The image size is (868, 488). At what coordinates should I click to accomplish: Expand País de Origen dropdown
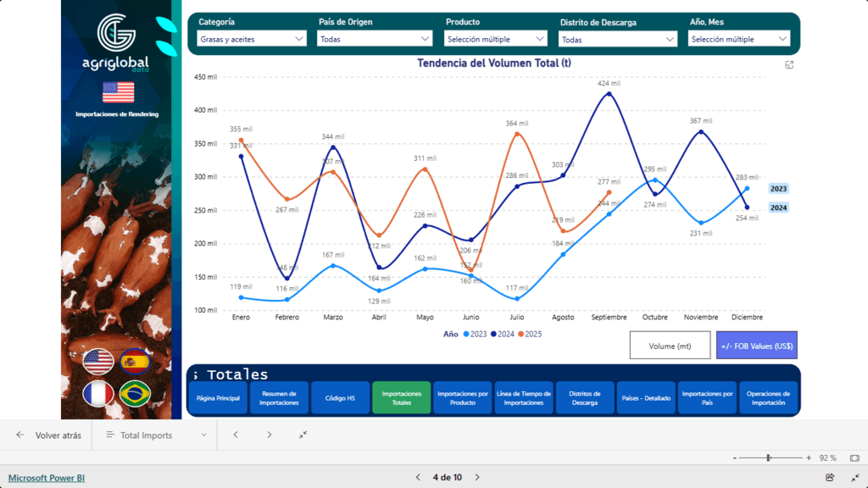[376, 39]
